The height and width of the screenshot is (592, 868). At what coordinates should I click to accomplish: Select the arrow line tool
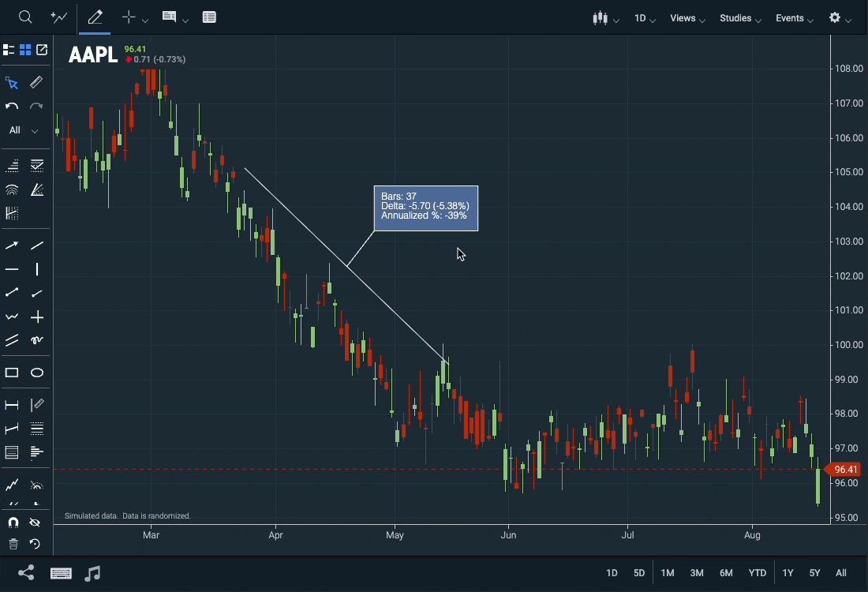point(12,245)
